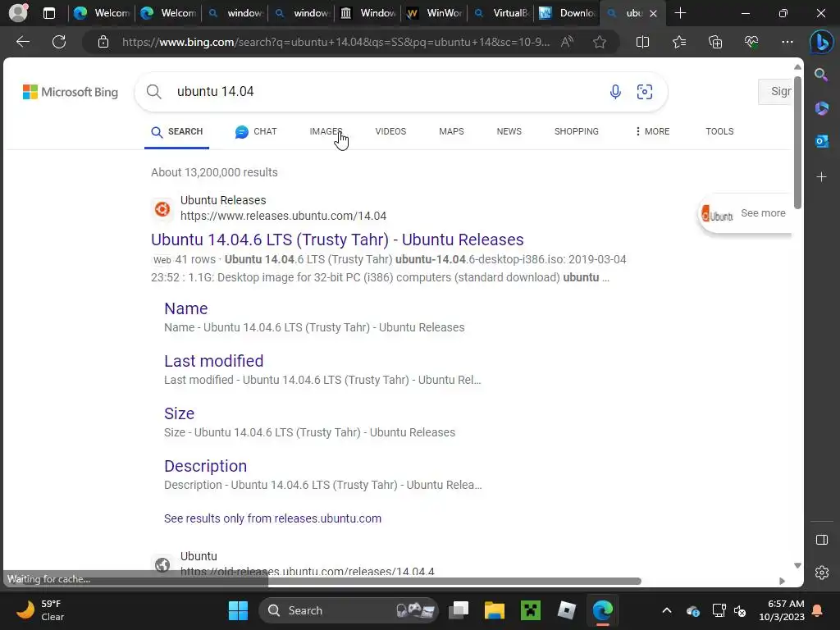
Task: Open the MAPS search tab
Action: (451, 131)
